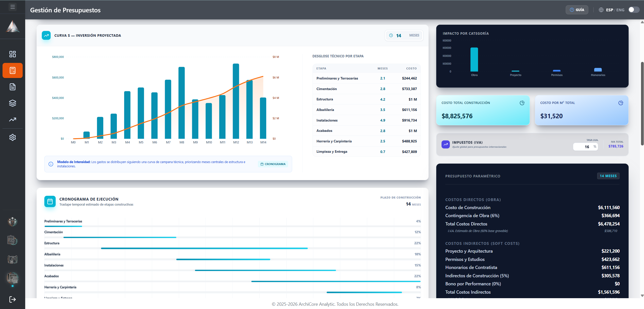Open the GUÍA help button
The width and height of the screenshot is (644, 309).
pyautogui.click(x=577, y=10)
